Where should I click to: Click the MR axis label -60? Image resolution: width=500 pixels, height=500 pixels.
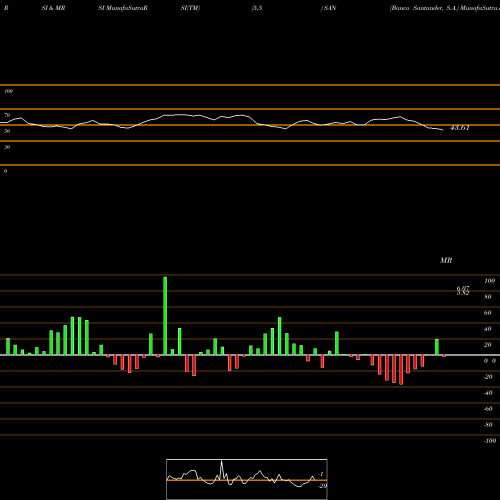[x=488, y=409]
